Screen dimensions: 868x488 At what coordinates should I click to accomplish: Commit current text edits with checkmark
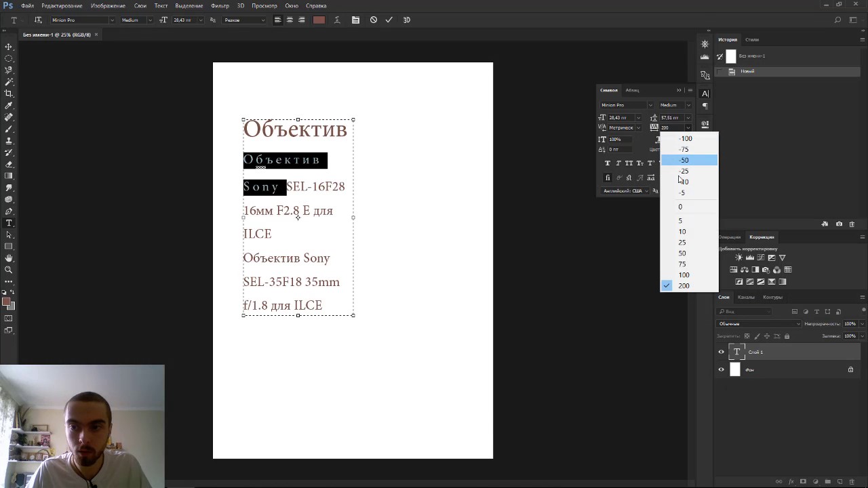(x=389, y=20)
